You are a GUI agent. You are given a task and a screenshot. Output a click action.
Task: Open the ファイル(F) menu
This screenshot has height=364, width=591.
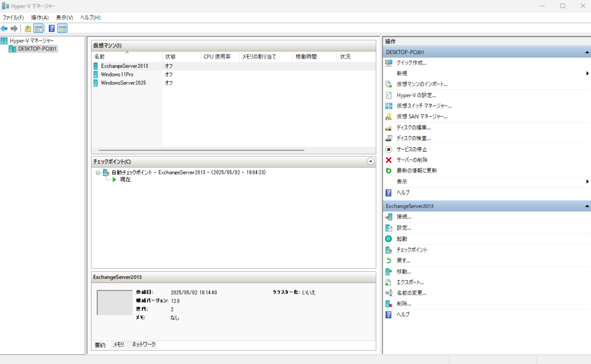tap(13, 18)
